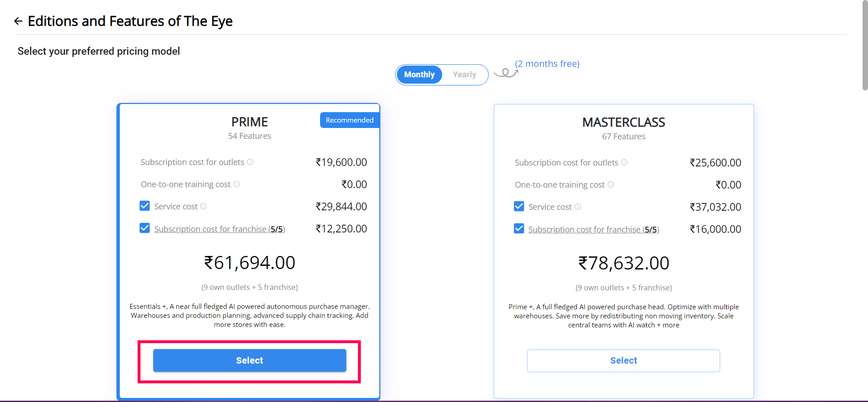Screen dimensions: 868x402
Task: Click the page vertical scrollbar
Action: (x=864, y=45)
